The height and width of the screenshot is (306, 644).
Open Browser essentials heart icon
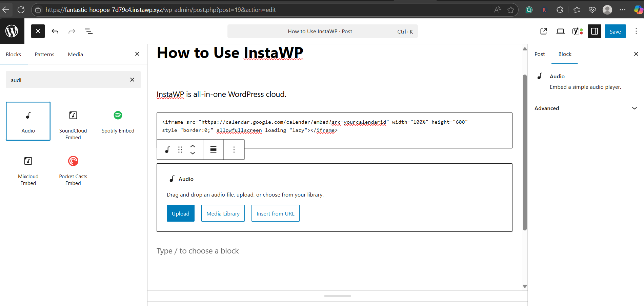coord(592,10)
